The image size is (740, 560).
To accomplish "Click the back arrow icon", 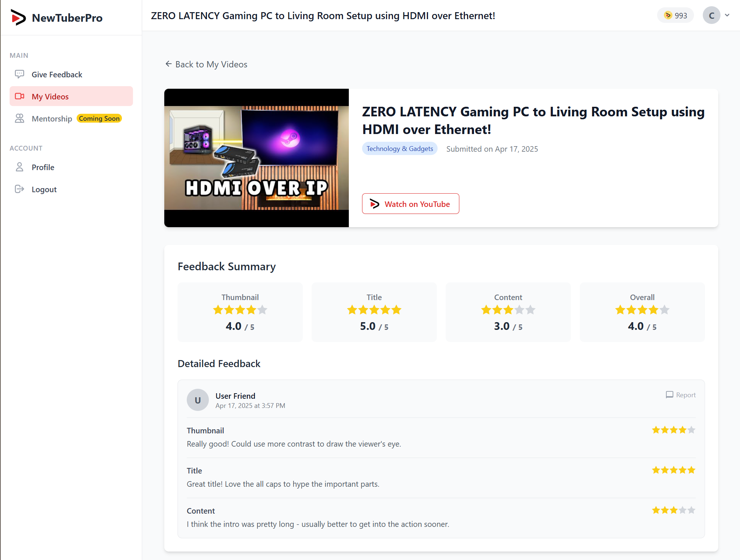I will (169, 64).
